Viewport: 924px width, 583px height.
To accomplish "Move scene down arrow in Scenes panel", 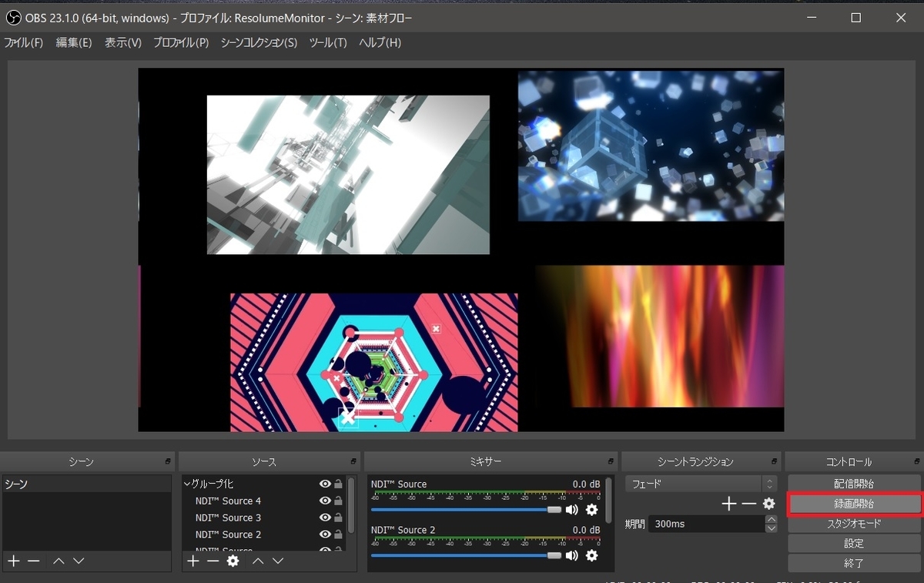I will coord(78,561).
